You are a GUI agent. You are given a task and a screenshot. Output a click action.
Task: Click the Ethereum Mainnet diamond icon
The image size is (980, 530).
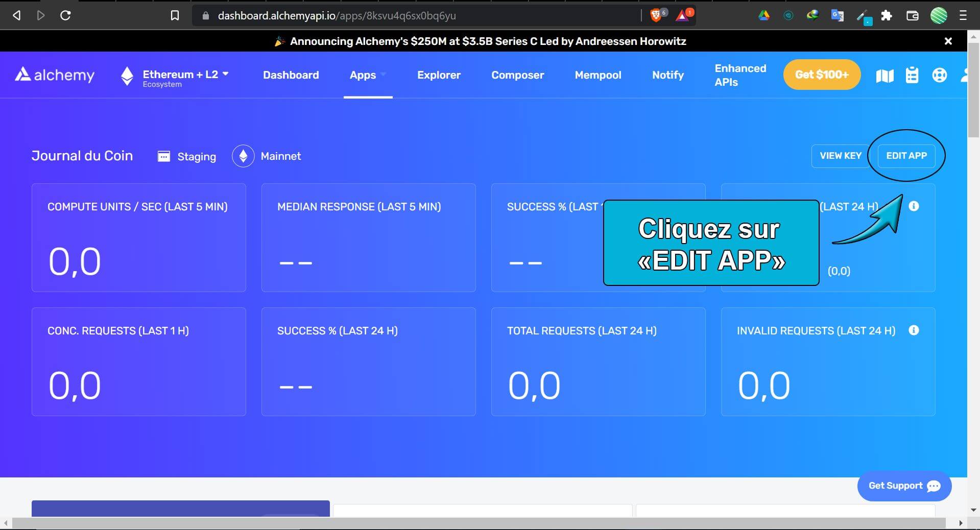pyautogui.click(x=243, y=156)
